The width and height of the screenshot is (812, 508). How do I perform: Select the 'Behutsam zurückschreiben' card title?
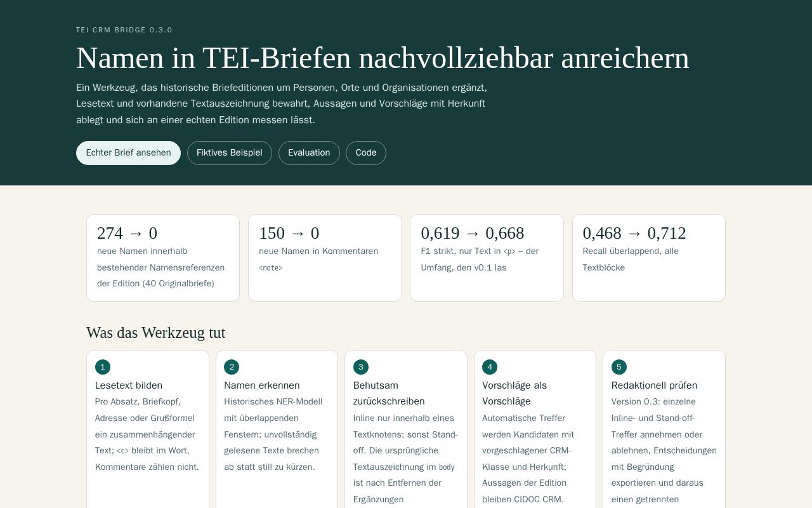click(x=389, y=393)
